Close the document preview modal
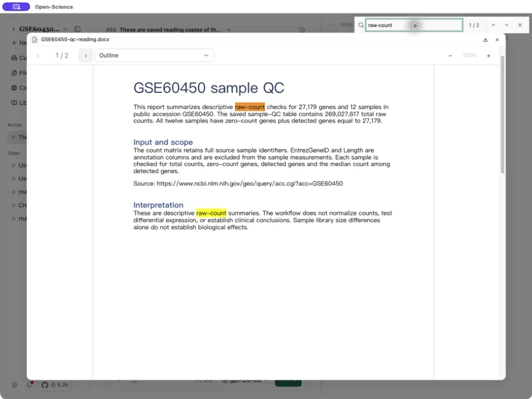Screen dimensions: 532x399 pyautogui.click(x=497, y=39)
